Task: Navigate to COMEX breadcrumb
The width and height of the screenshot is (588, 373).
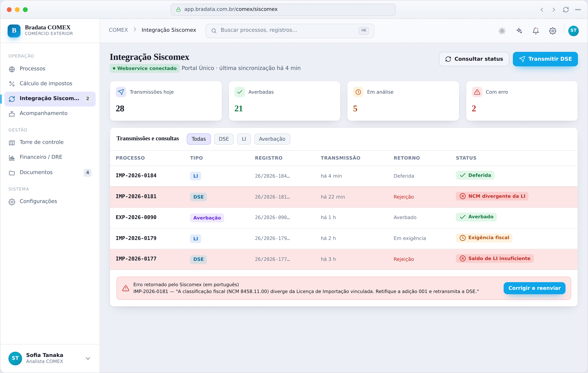Action: point(118,30)
